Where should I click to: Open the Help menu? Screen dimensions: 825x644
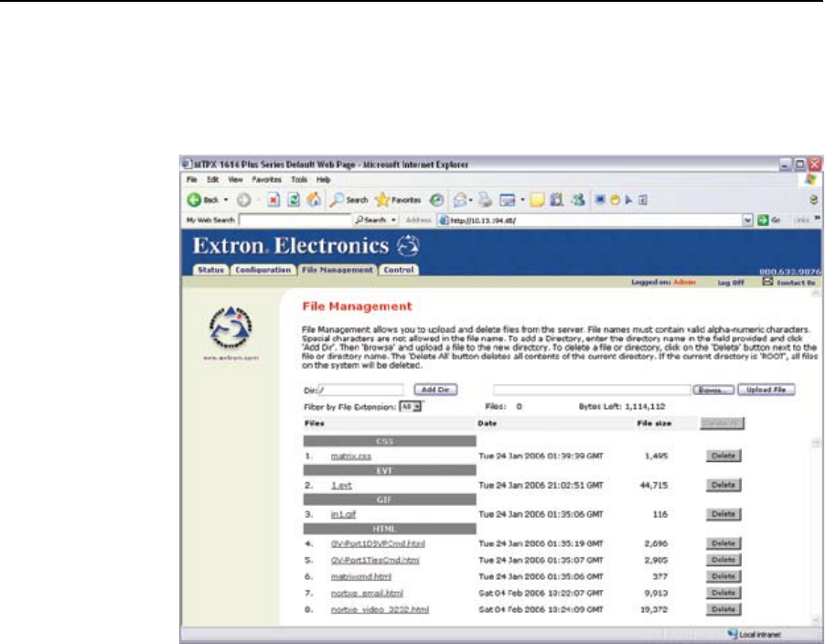coord(323,179)
